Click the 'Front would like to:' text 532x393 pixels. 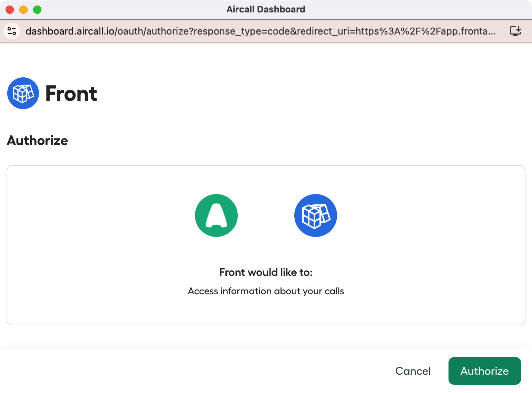click(266, 272)
